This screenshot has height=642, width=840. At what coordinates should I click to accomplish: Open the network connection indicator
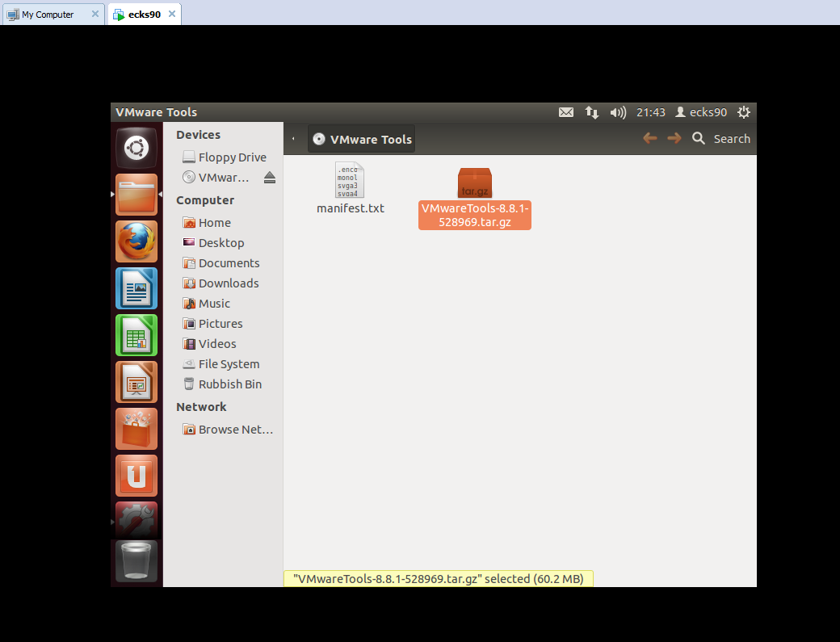click(592, 112)
